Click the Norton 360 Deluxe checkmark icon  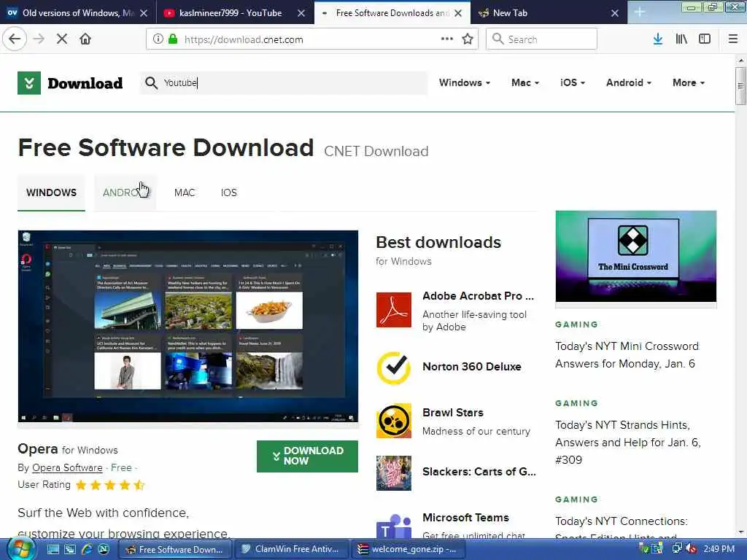[393, 367]
